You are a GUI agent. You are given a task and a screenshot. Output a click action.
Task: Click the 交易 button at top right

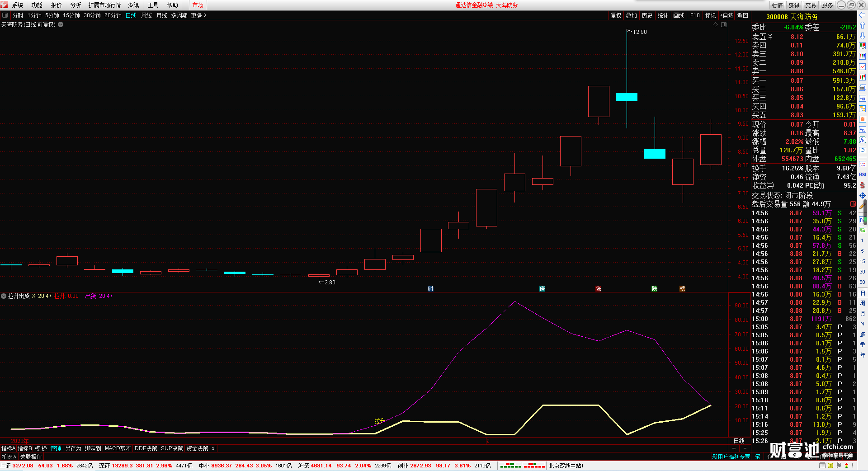pos(811,5)
